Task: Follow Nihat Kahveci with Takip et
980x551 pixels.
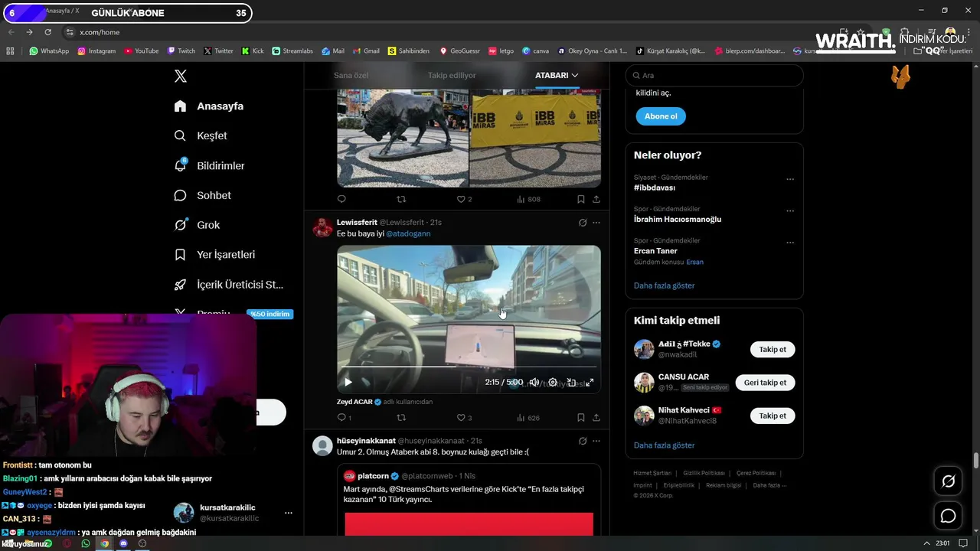Action: click(773, 416)
